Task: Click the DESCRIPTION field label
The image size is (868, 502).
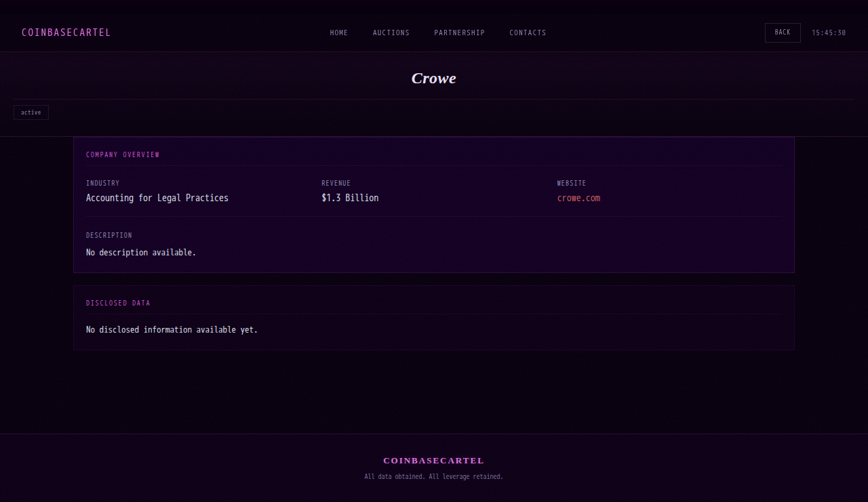Action: (109, 236)
